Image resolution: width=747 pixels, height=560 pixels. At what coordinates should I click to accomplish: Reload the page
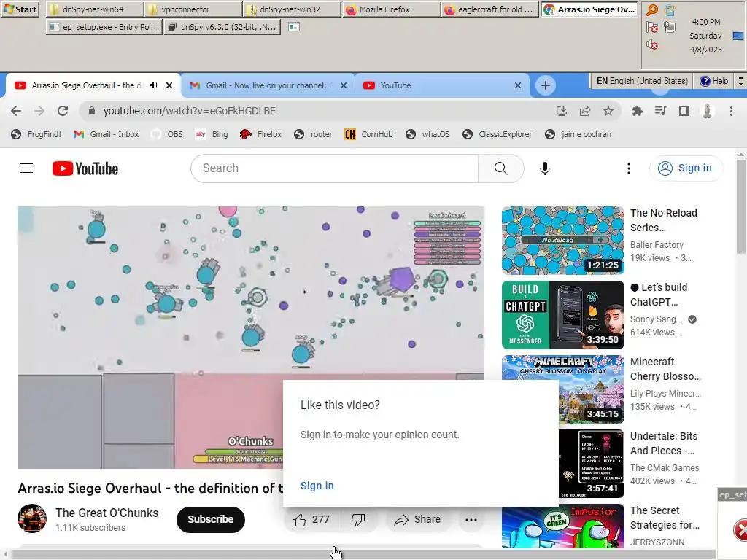[x=63, y=111]
